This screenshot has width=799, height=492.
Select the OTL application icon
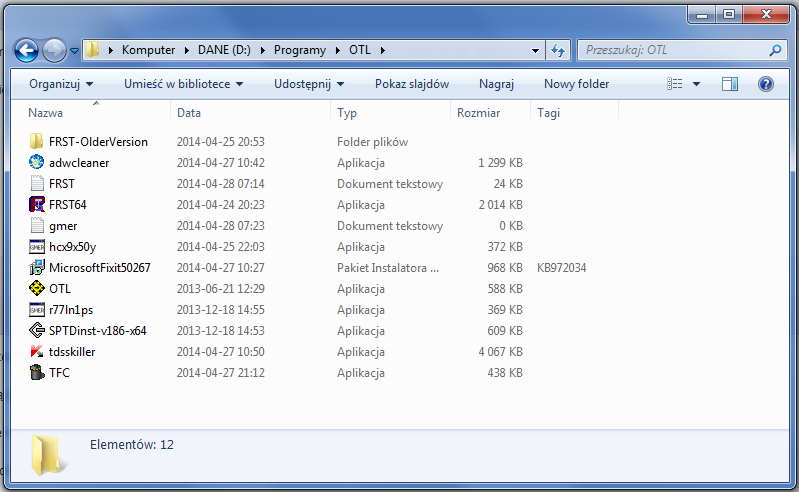(x=37, y=288)
